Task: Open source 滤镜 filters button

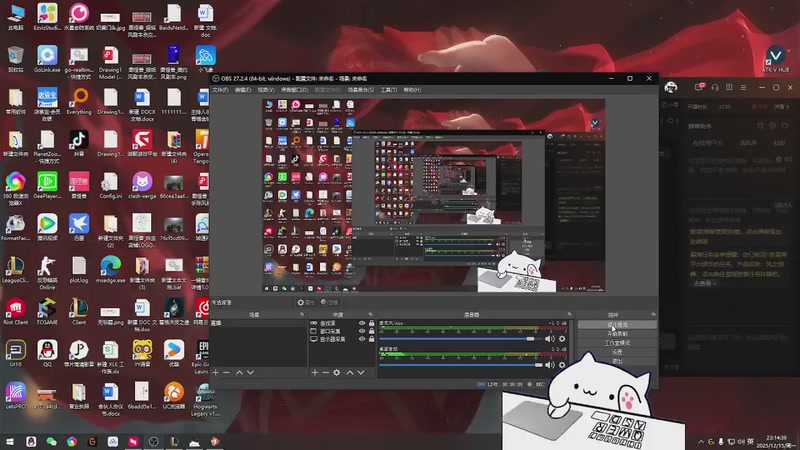Action: pyautogui.click(x=332, y=303)
